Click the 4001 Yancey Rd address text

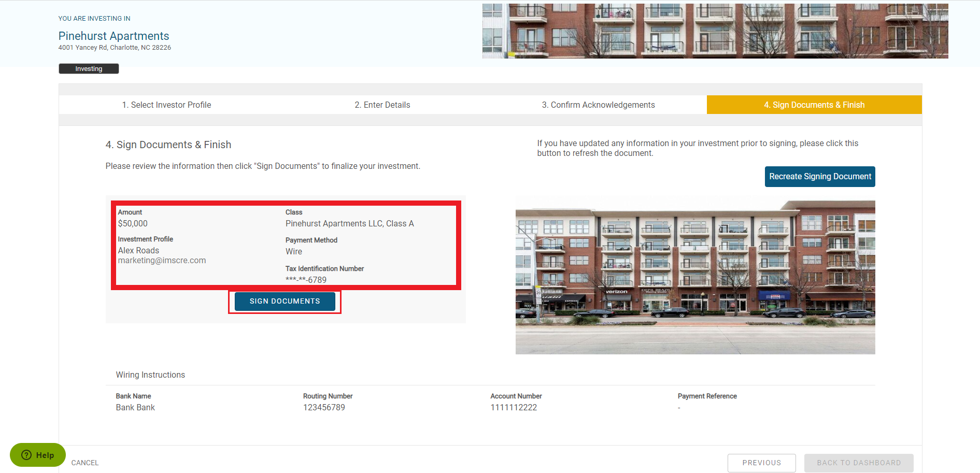click(x=115, y=48)
